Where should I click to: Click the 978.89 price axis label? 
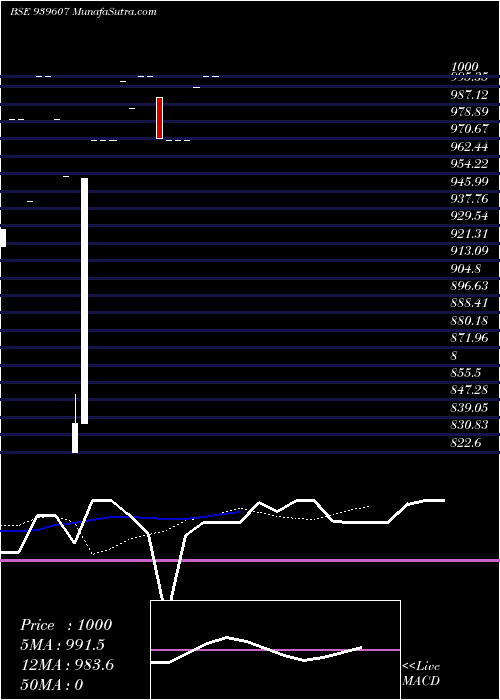pyautogui.click(x=469, y=112)
